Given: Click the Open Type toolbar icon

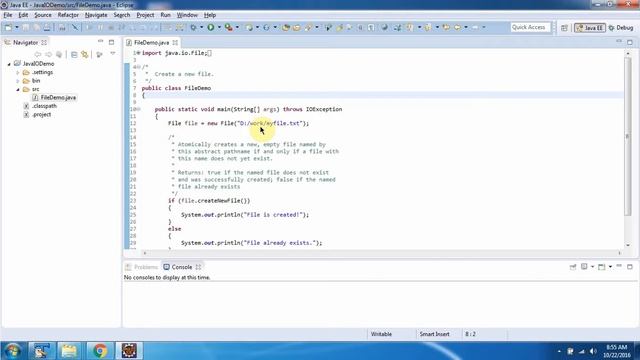Looking at the screenshot, I should pyautogui.click(x=286, y=27).
